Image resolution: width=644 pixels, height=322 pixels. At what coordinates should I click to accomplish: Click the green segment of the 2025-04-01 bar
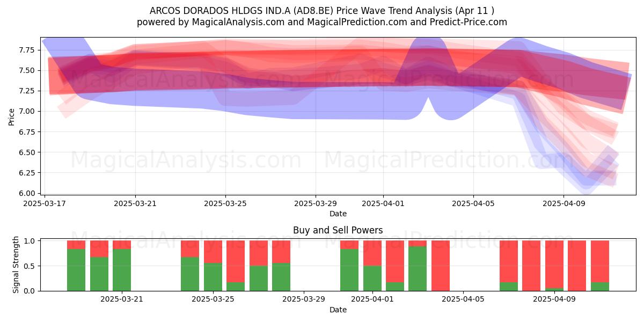pos(372,279)
